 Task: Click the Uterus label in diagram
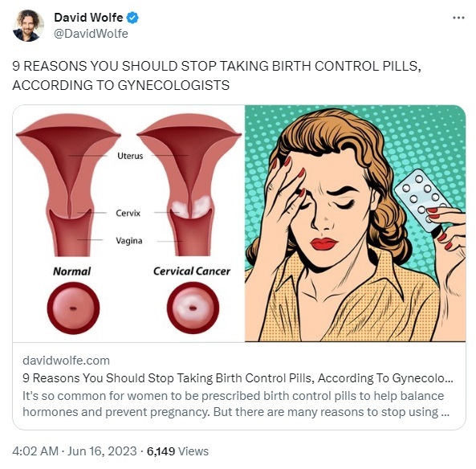click(x=130, y=156)
